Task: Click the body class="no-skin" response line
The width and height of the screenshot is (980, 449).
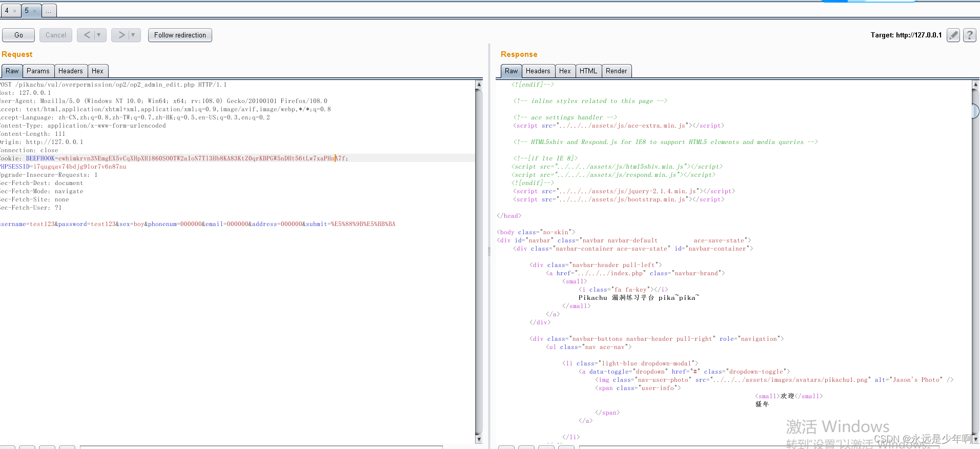Action: [536, 232]
